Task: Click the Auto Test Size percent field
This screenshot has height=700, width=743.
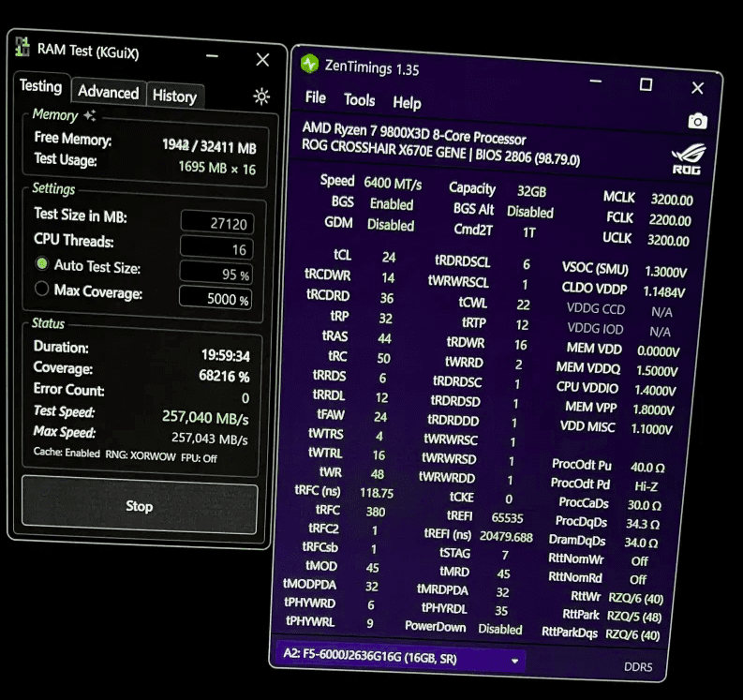Action: tap(215, 274)
